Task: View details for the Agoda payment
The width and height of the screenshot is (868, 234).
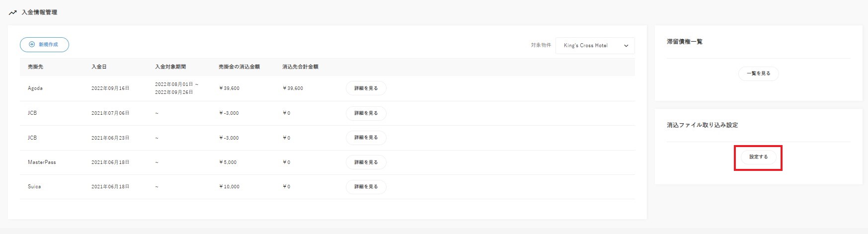Action: coord(366,88)
